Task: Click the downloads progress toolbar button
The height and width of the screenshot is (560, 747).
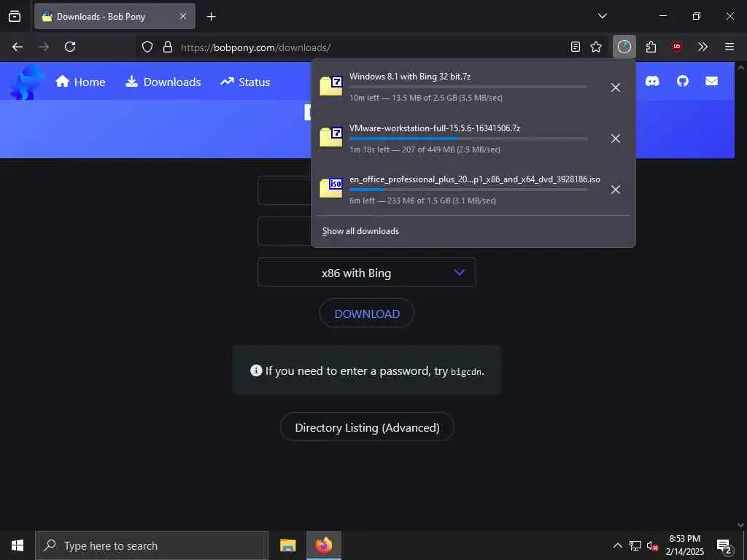Action: [624, 47]
